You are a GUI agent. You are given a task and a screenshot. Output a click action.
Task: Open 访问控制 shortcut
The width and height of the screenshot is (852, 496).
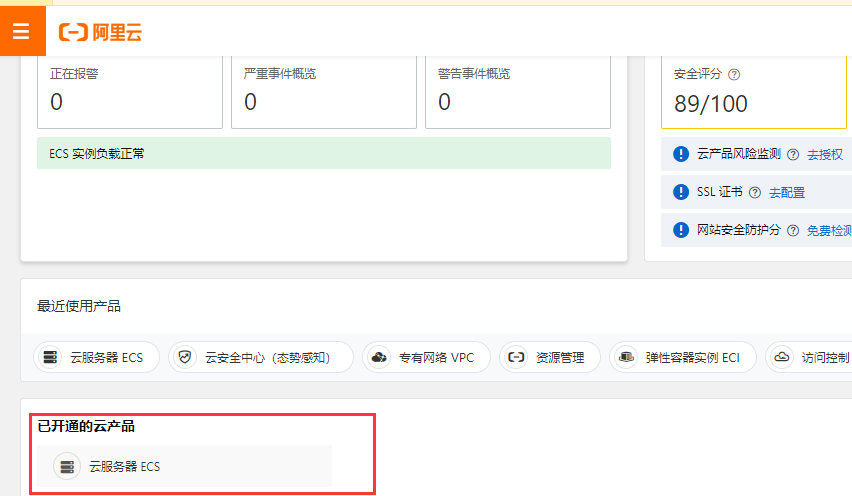[809, 357]
